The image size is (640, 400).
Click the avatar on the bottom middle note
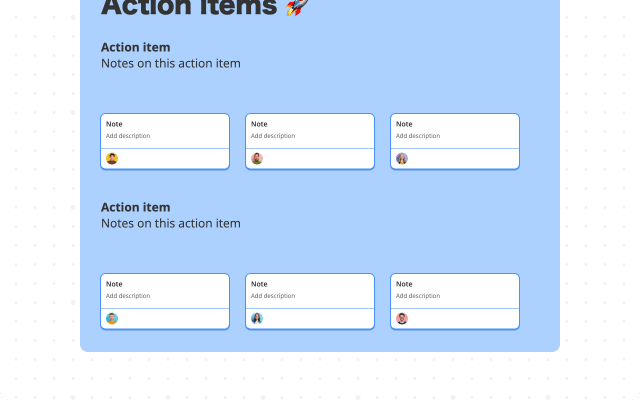(x=257, y=318)
